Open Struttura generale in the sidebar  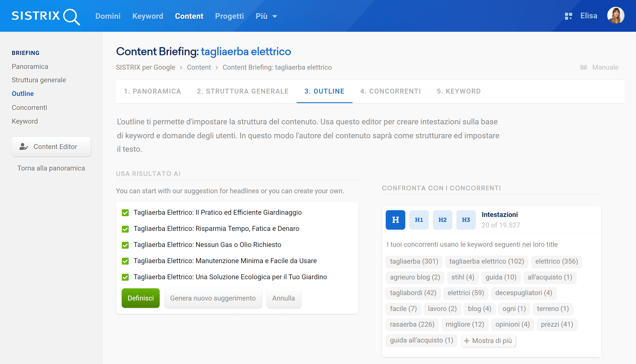[x=39, y=80]
